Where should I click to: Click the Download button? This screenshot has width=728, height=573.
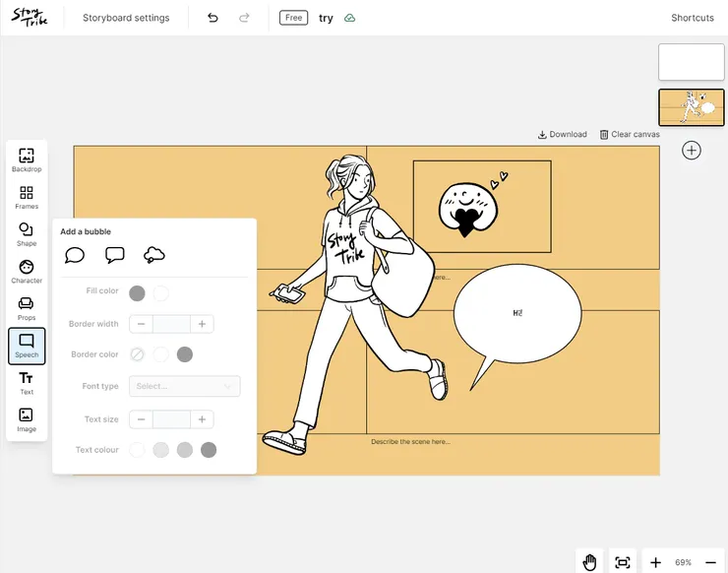point(563,135)
